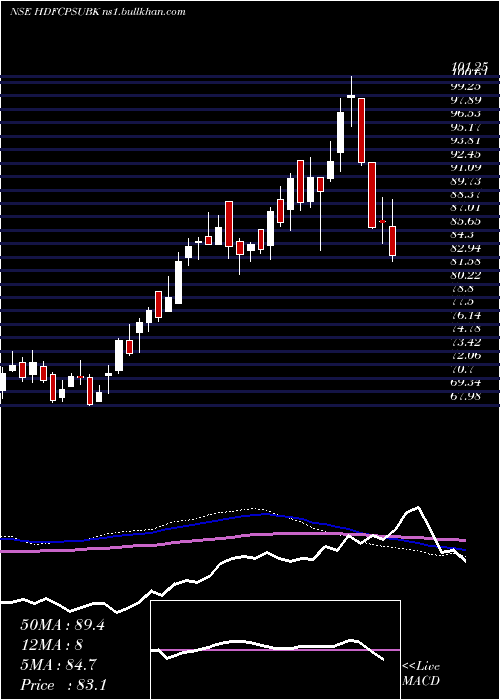Click the 81.58 price axis label
The image size is (500, 700).
click(466, 262)
